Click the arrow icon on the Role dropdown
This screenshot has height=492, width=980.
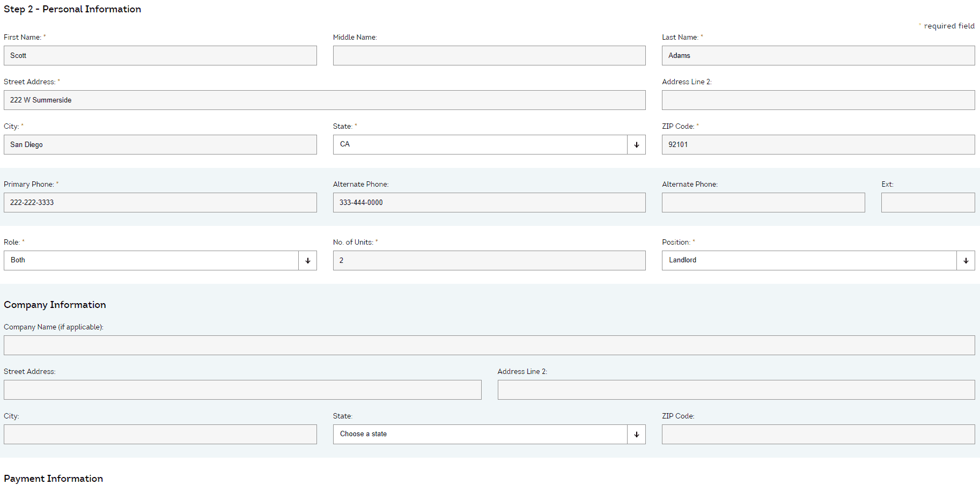pos(307,260)
